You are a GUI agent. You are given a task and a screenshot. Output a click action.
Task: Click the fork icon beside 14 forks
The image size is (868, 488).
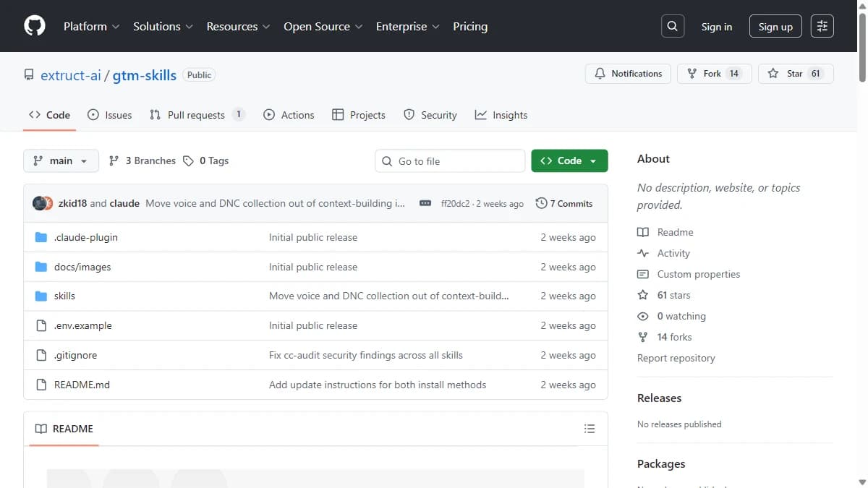coord(643,337)
